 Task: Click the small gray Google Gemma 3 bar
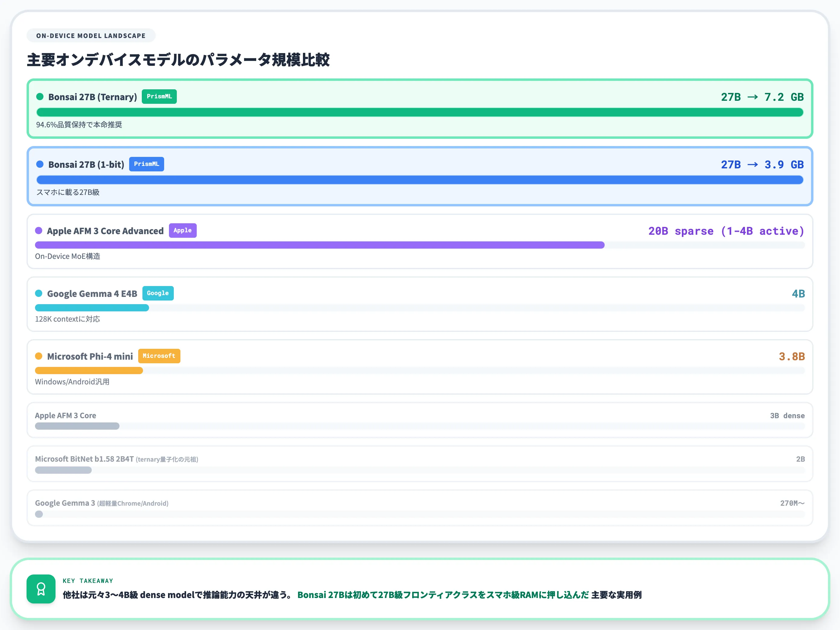coord(39,514)
